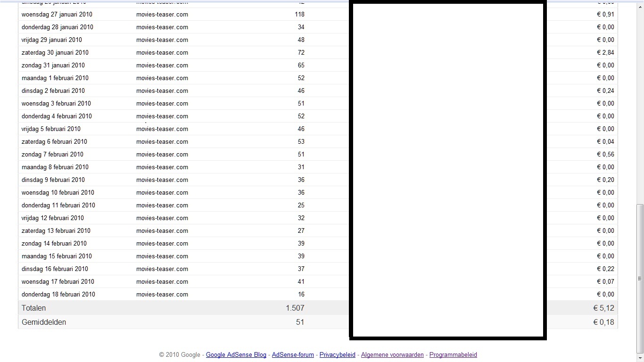Select the date dinsdag 2 februari 2010
Image resolution: width=644 pixels, height=362 pixels.
(x=53, y=90)
